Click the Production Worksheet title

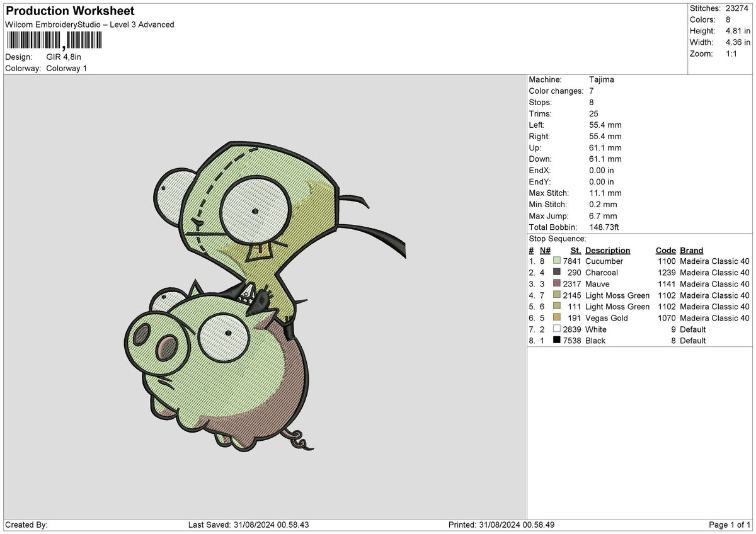[70, 11]
